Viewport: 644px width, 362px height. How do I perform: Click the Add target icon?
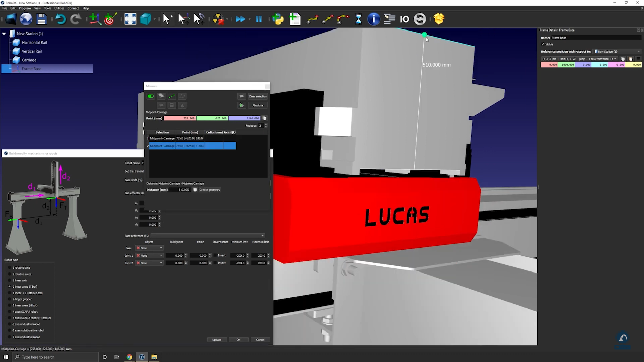pyautogui.click(x=110, y=19)
